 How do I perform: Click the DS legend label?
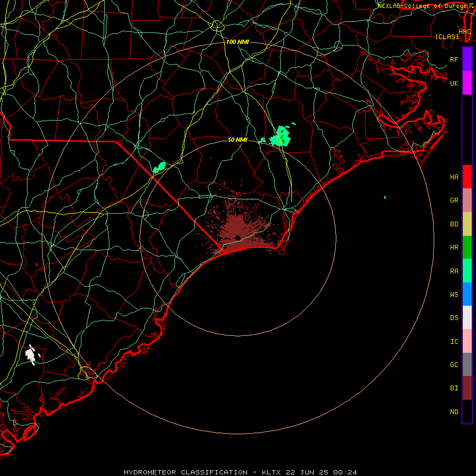pyautogui.click(x=454, y=318)
